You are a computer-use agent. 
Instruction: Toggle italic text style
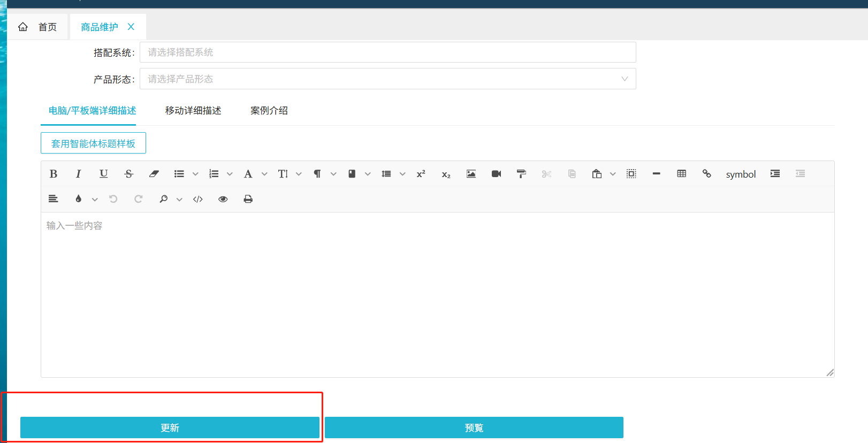pyautogui.click(x=79, y=174)
